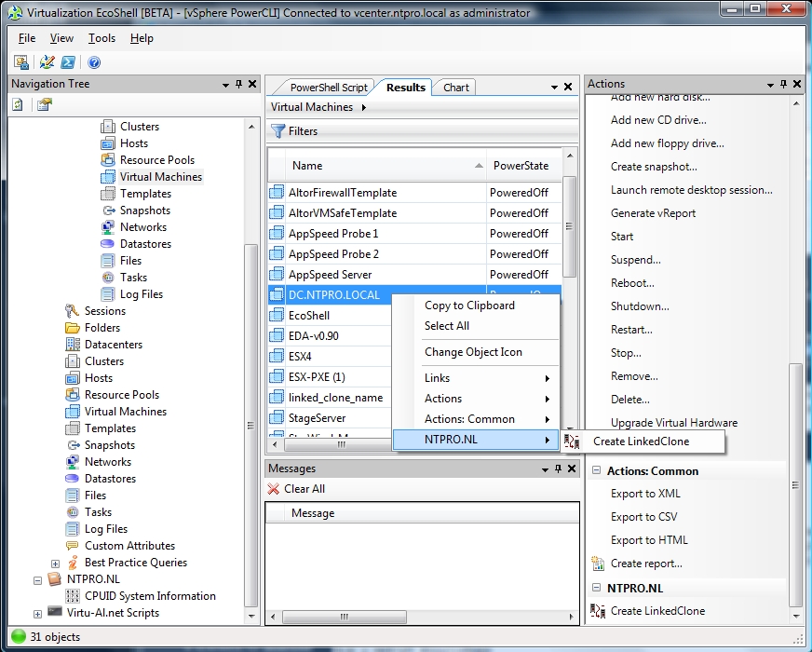Collapse the Actions: Common section

597,470
